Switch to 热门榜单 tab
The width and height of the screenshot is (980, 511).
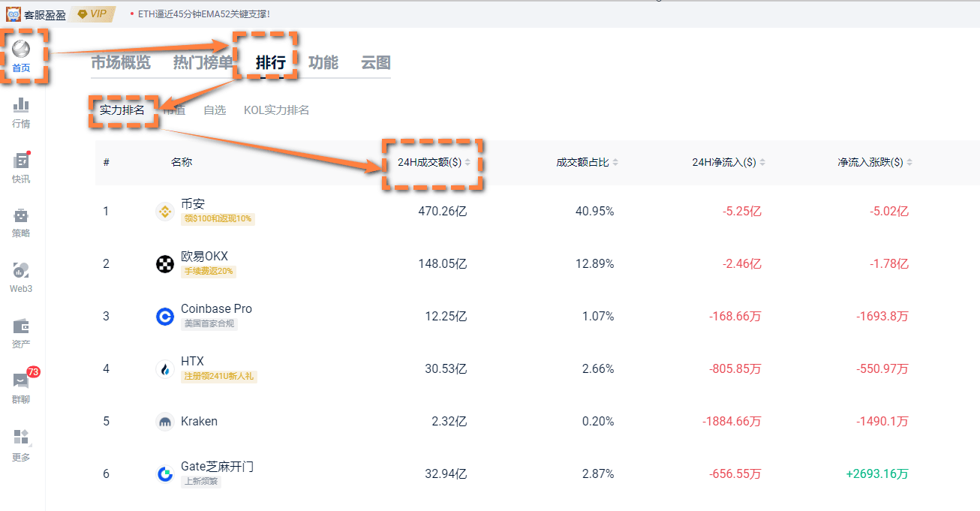203,62
